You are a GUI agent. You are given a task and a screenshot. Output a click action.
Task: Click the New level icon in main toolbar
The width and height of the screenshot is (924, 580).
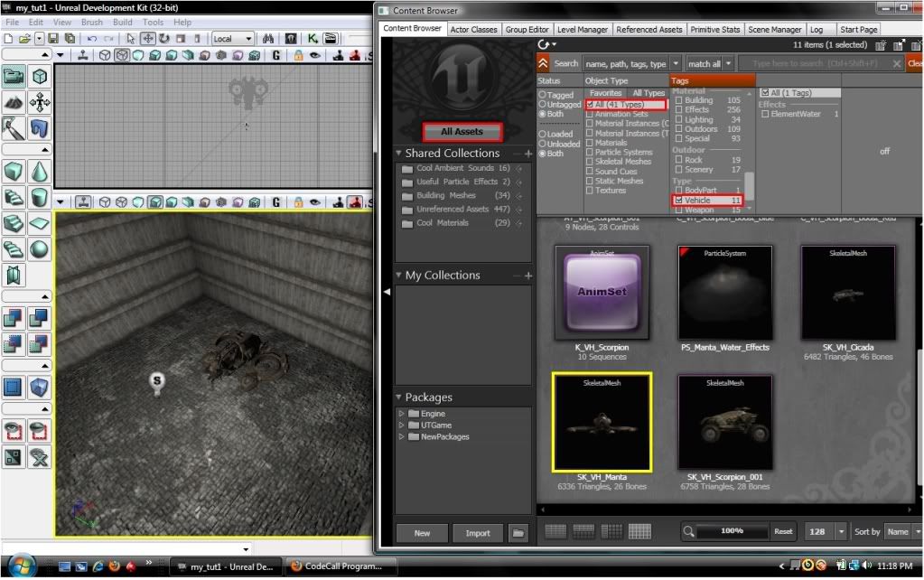(x=8, y=39)
